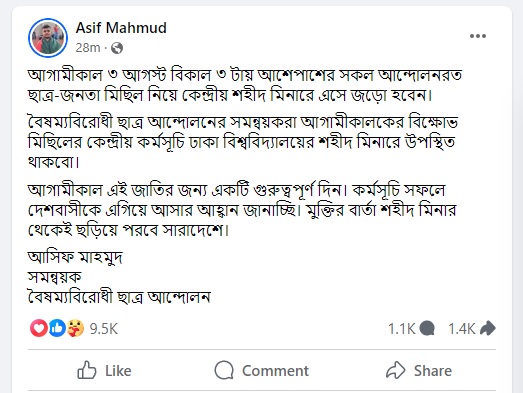Viewport: 523px width, 393px height.
Task: View the 9.5K reactions list
Action: pos(104,329)
